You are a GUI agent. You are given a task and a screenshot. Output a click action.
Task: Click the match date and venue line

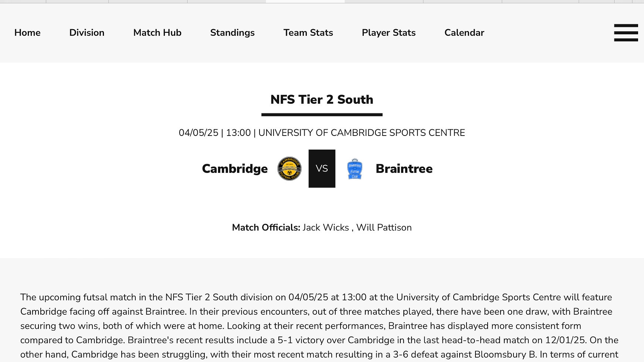click(322, 133)
